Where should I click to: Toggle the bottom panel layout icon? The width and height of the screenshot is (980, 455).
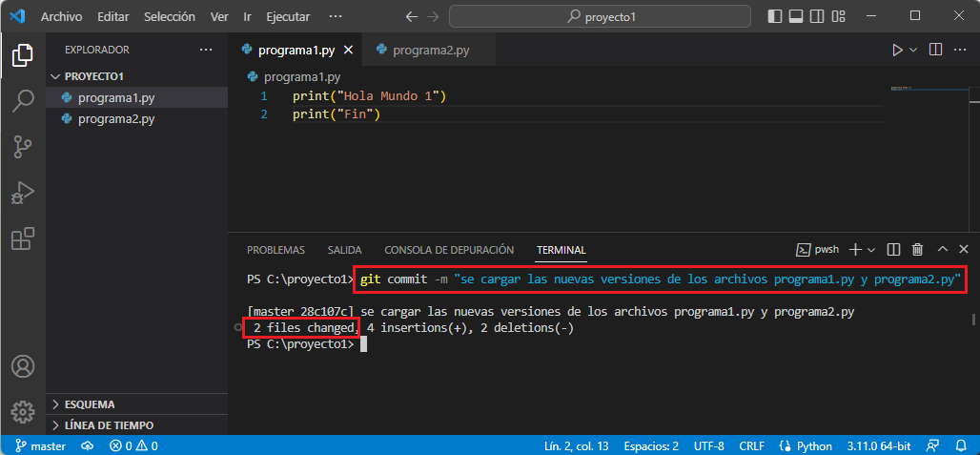796,16
